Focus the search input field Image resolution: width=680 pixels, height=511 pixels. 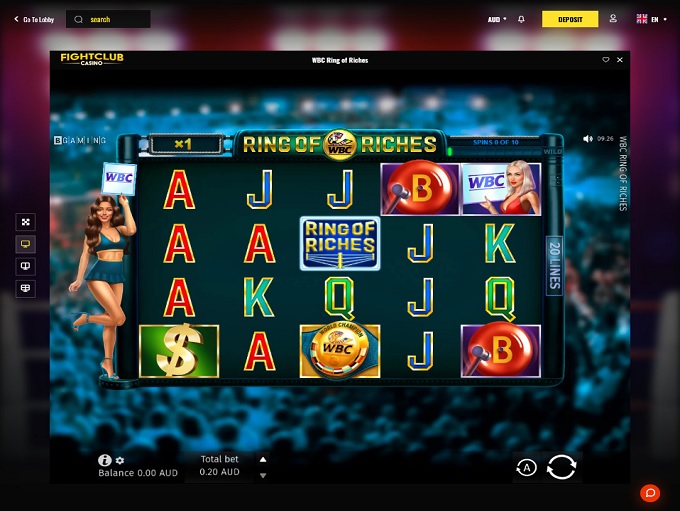(108, 19)
